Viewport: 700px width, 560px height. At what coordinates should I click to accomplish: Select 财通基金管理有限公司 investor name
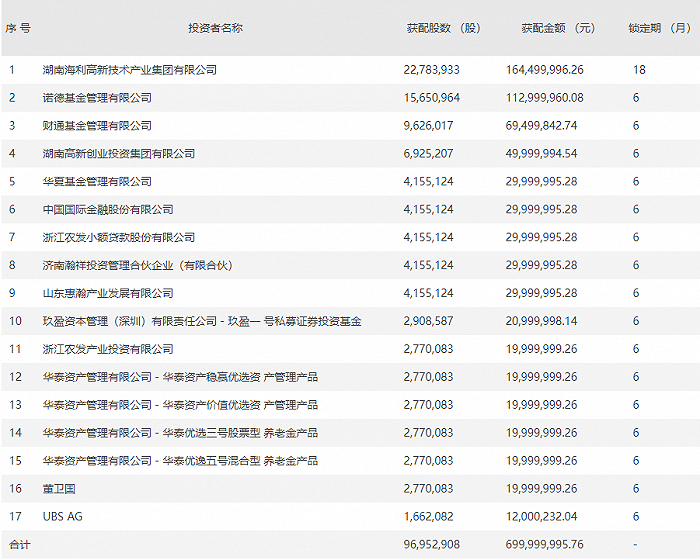pyautogui.click(x=97, y=125)
